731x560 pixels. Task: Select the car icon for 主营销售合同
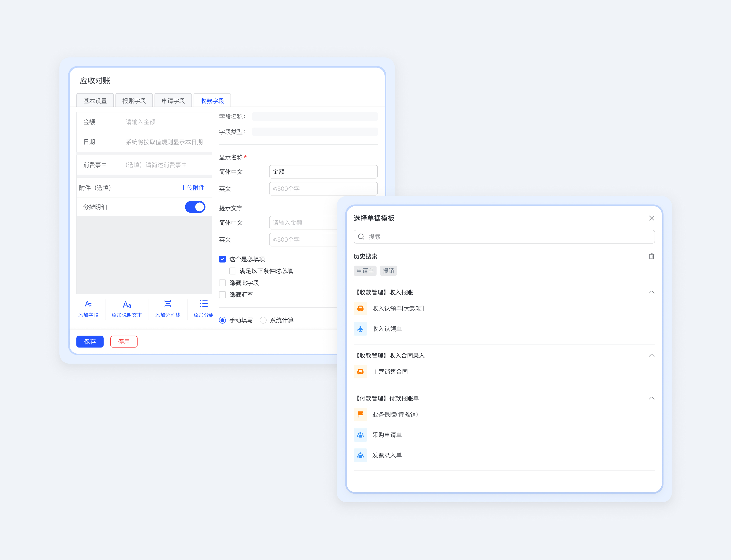[360, 372]
